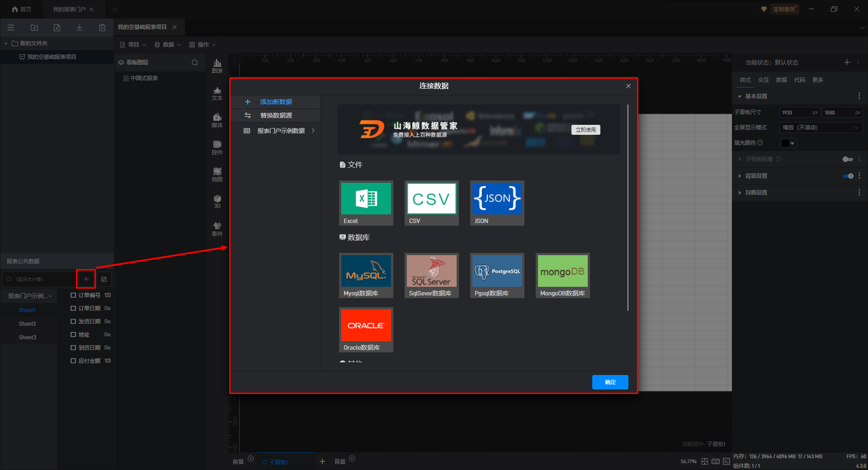Select Sheet2 in the data list
Image resolution: width=868 pixels, height=470 pixels.
coord(28,324)
